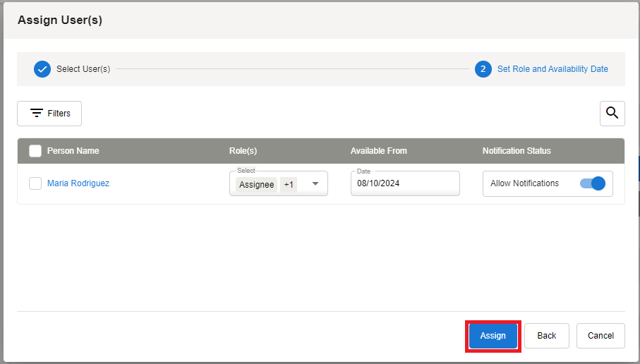Go back using the Back button
This screenshot has width=640, height=364.
546,336
